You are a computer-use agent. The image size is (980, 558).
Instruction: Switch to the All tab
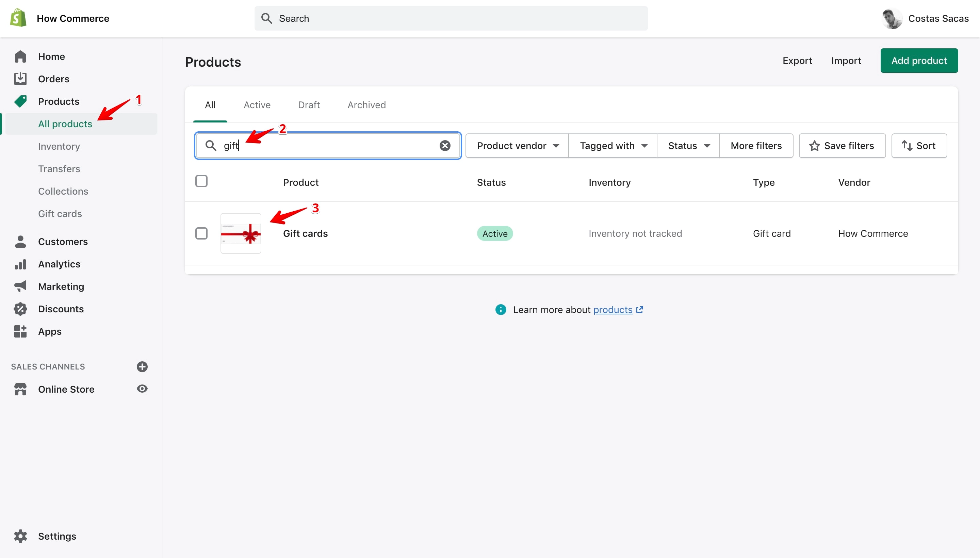click(210, 105)
